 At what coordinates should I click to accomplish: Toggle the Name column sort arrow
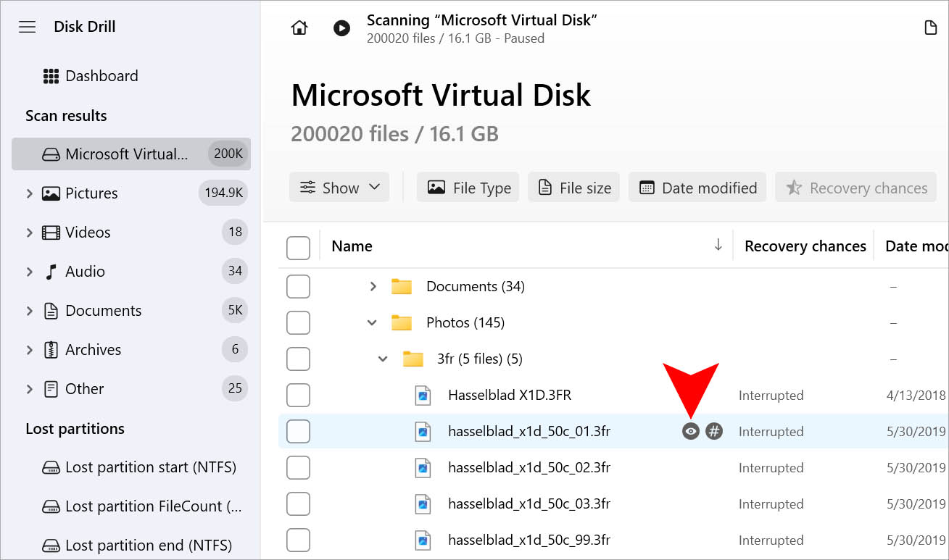pyautogui.click(x=718, y=246)
